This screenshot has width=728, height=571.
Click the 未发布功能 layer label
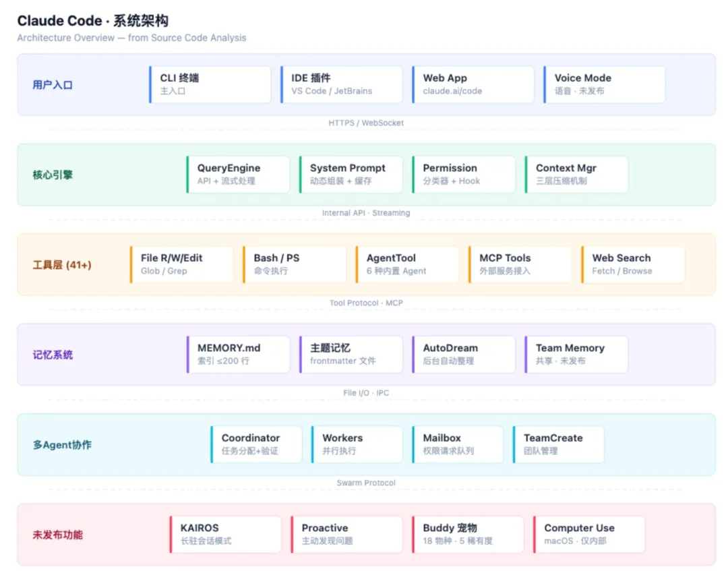coord(57,535)
